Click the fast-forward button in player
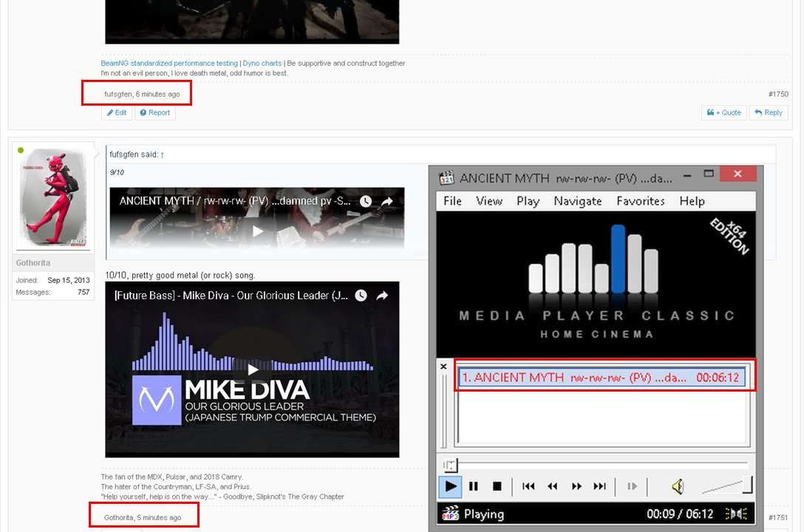 click(576, 486)
